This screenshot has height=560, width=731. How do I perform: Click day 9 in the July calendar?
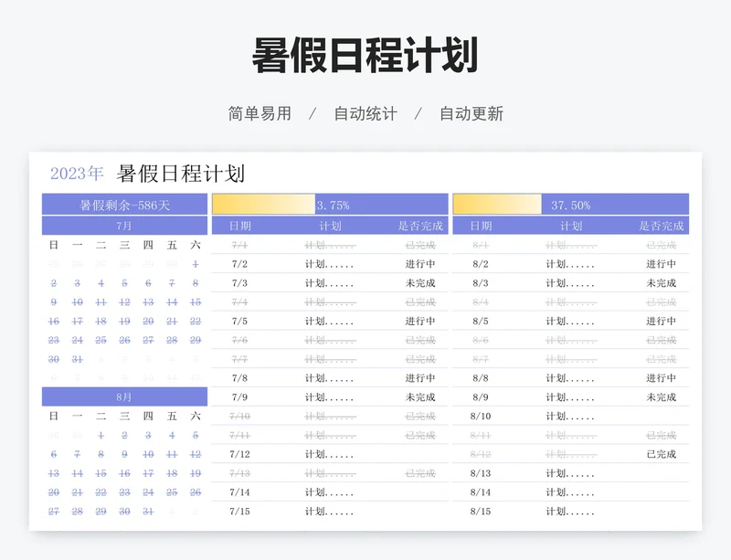(x=54, y=302)
